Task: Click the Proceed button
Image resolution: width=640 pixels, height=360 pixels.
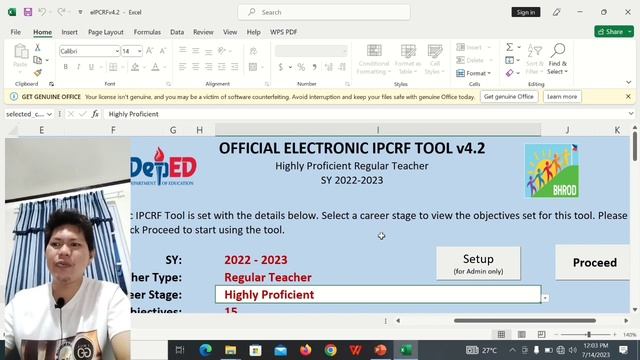Action: click(593, 262)
